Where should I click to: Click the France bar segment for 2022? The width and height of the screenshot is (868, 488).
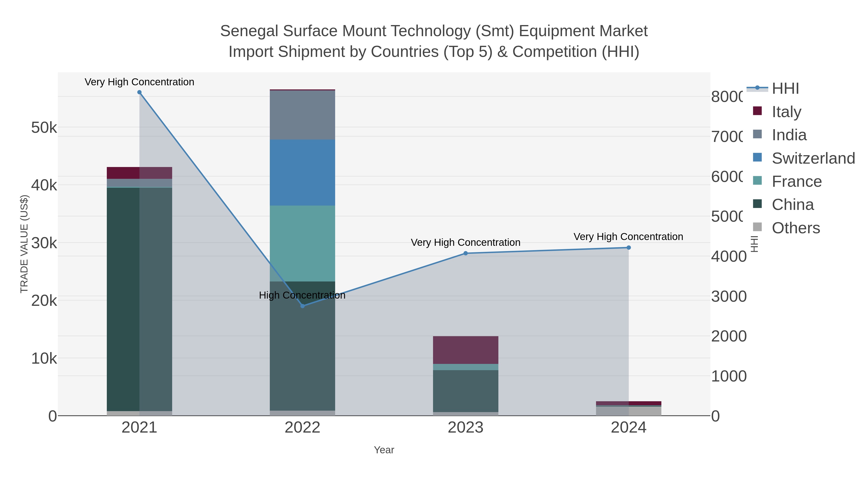click(303, 243)
